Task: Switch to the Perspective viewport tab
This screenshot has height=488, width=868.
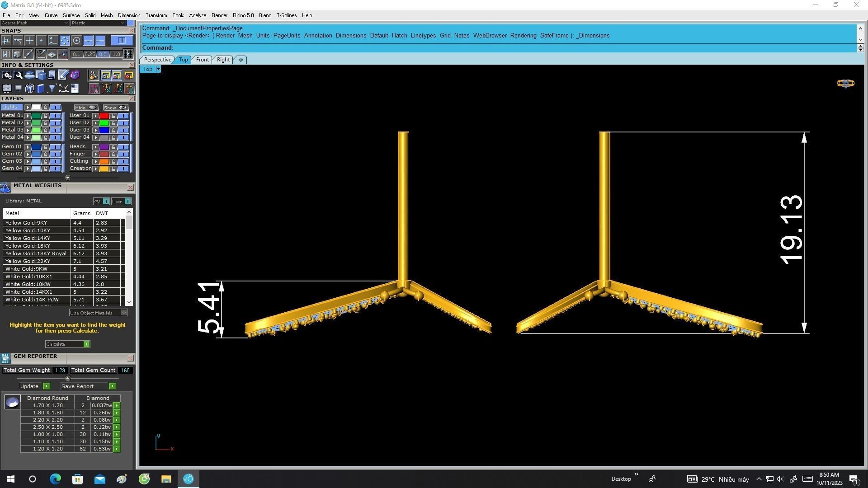Action: coord(157,60)
